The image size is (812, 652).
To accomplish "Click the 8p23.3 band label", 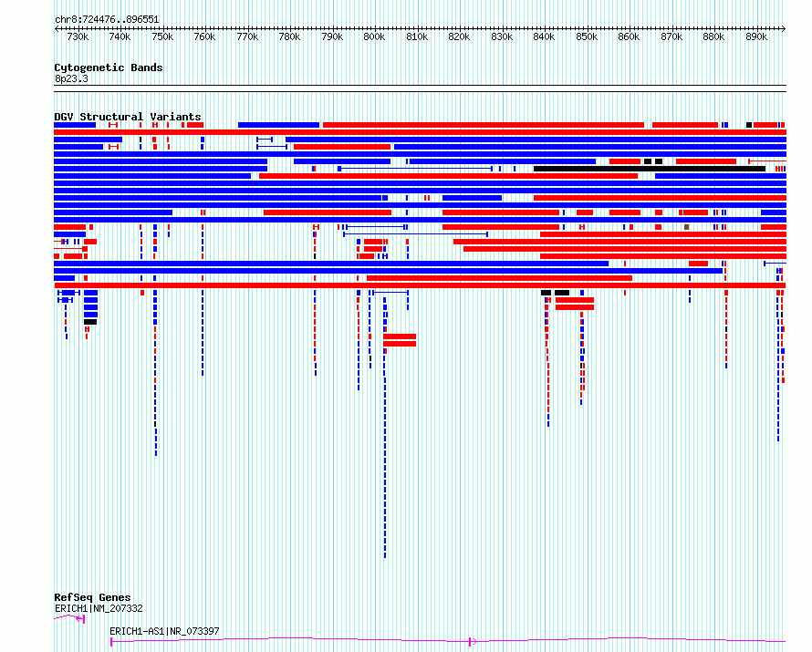I will click(x=71, y=78).
